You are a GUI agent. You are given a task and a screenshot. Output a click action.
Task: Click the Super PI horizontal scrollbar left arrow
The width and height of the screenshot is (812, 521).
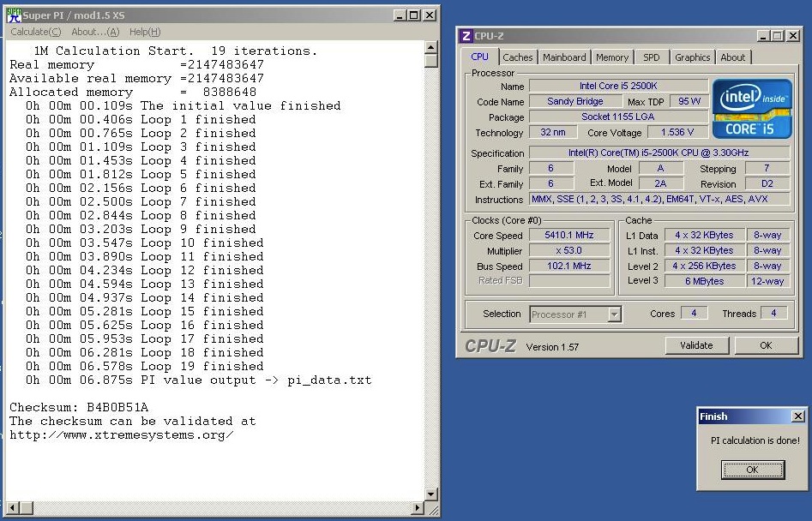[14, 508]
